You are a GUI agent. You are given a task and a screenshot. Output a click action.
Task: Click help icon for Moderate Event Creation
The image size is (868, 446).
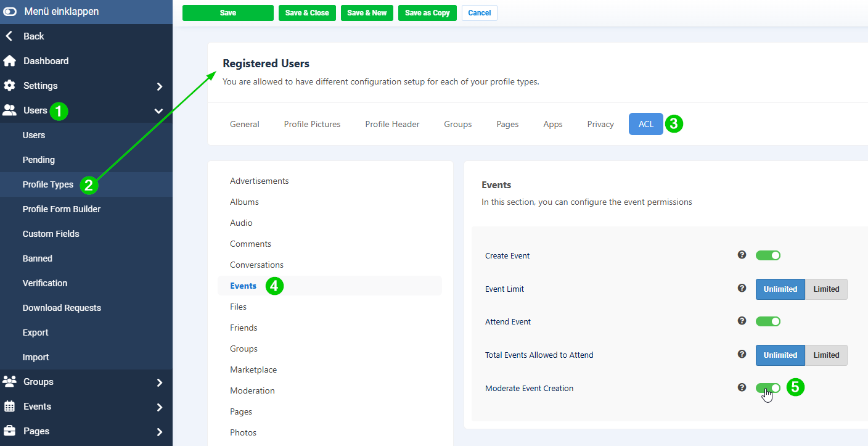742,387
